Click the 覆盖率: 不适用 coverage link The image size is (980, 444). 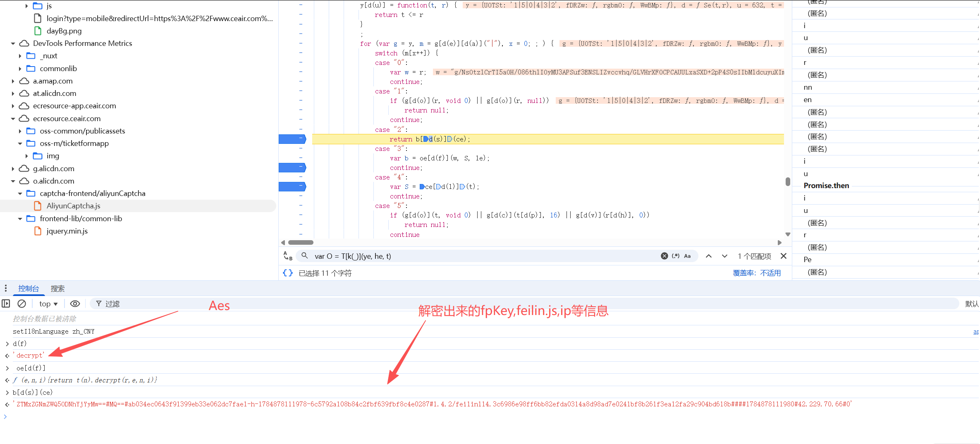tap(757, 273)
